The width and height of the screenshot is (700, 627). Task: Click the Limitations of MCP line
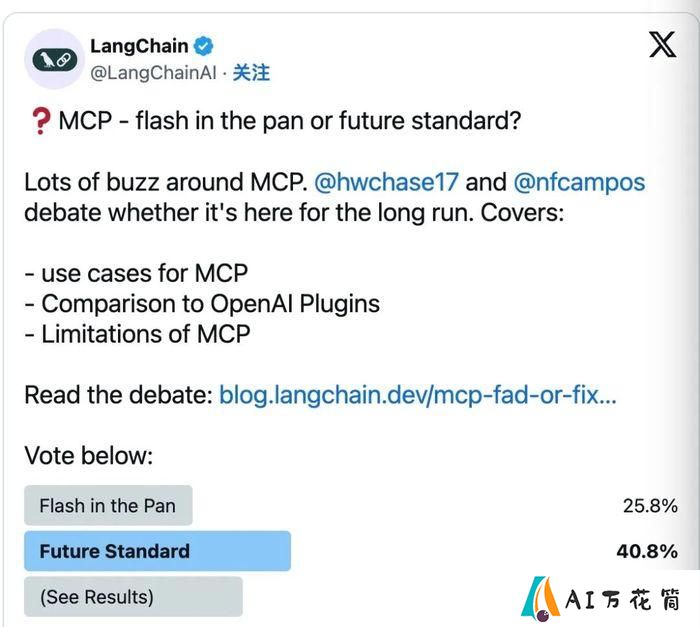point(138,334)
